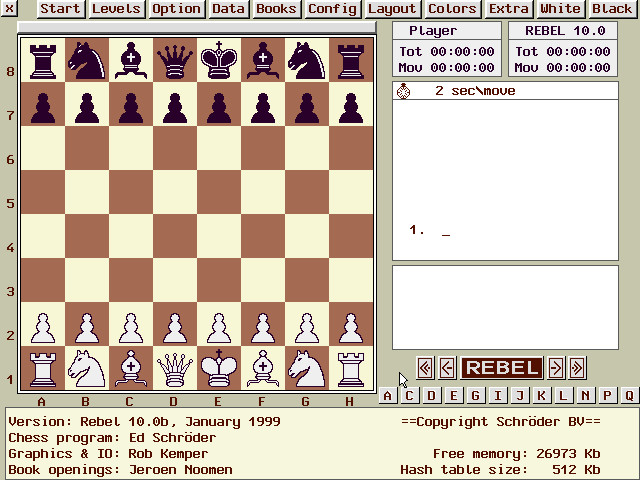Click the J shortcut key button
The width and height of the screenshot is (640, 480).
520,396
